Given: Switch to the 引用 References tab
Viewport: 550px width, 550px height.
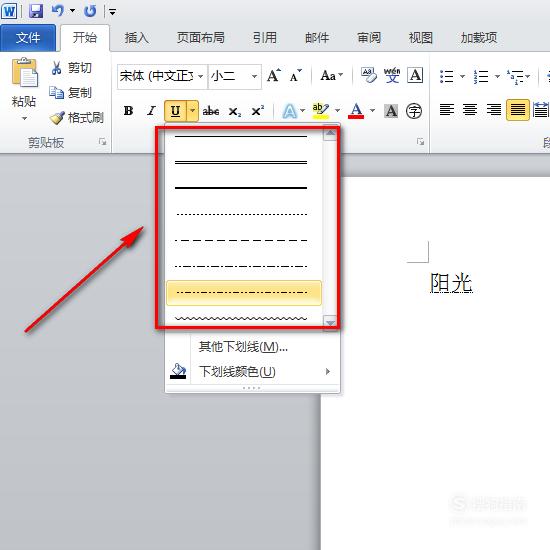Looking at the screenshot, I should point(265,38).
